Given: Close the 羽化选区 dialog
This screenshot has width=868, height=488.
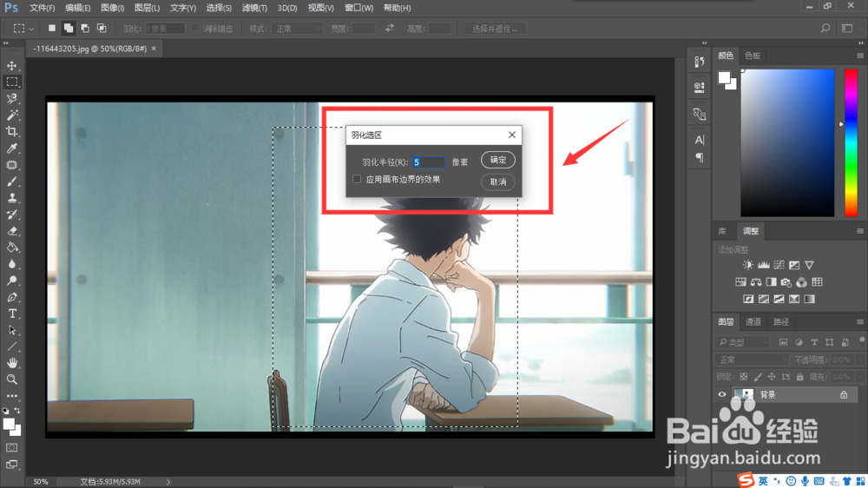Looking at the screenshot, I should [x=512, y=135].
